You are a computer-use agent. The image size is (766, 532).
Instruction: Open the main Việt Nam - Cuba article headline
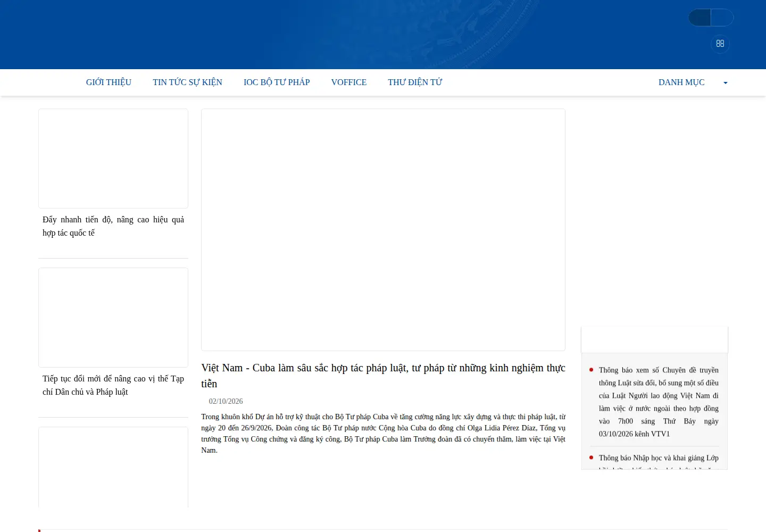[383, 376]
